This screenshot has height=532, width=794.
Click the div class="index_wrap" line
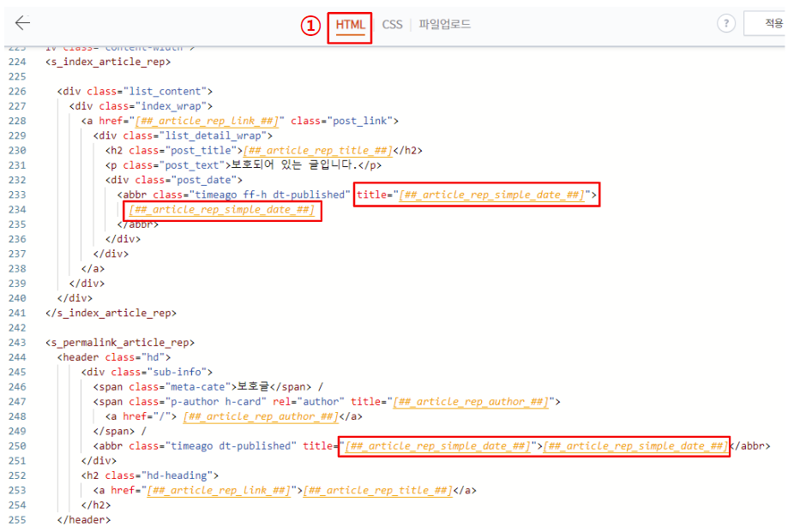pyautogui.click(x=141, y=106)
